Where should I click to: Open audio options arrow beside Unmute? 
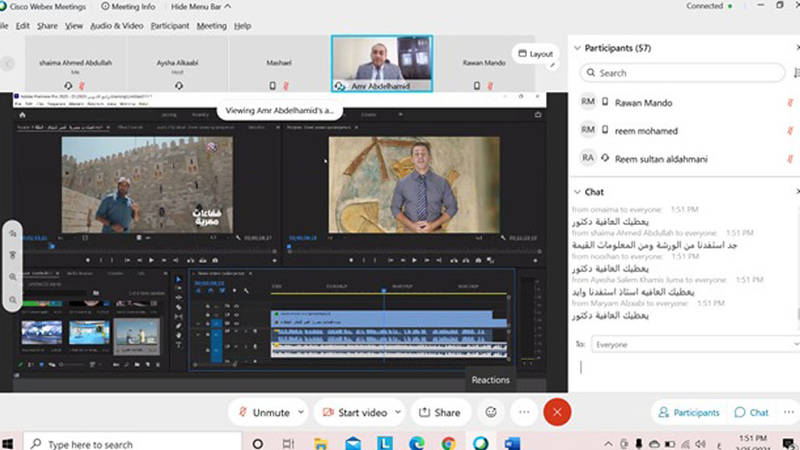[x=300, y=412]
